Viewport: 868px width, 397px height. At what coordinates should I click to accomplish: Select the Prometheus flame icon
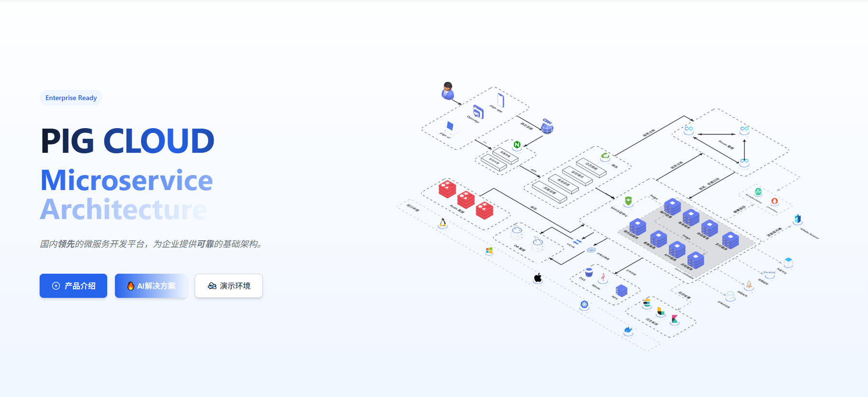coord(774,201)
